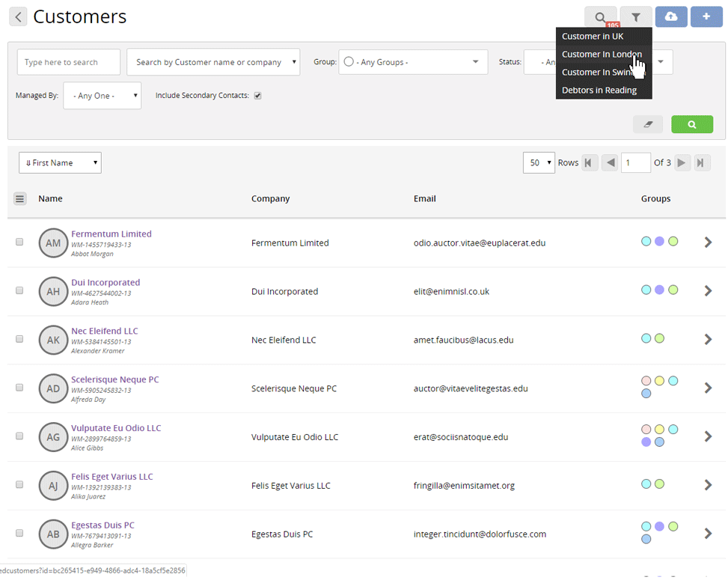Select the Dui Incorporated row checkbox

click(19, 290)
